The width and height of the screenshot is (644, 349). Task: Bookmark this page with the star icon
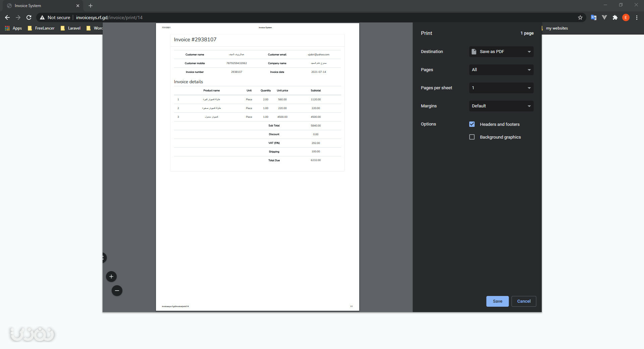[x=580, y=17]
